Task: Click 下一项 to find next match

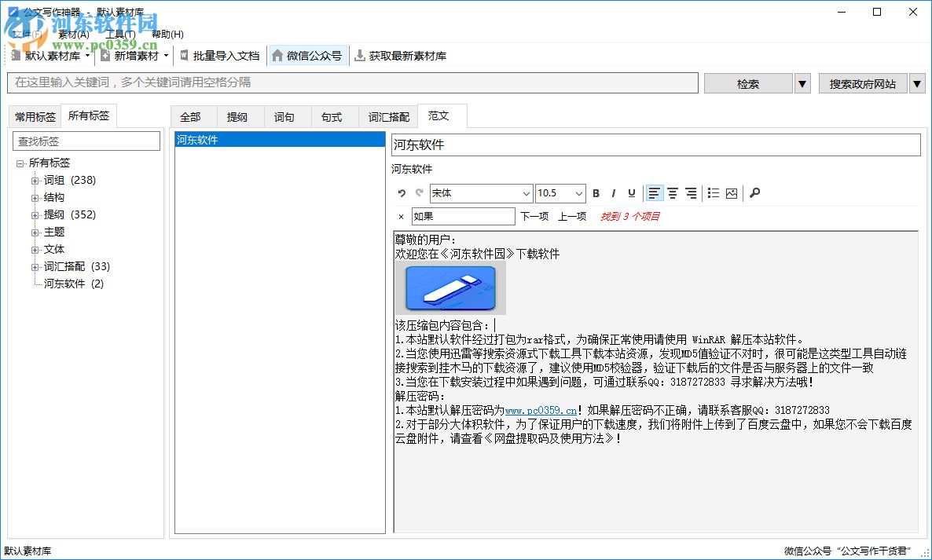Action: (x=534, y=217)
